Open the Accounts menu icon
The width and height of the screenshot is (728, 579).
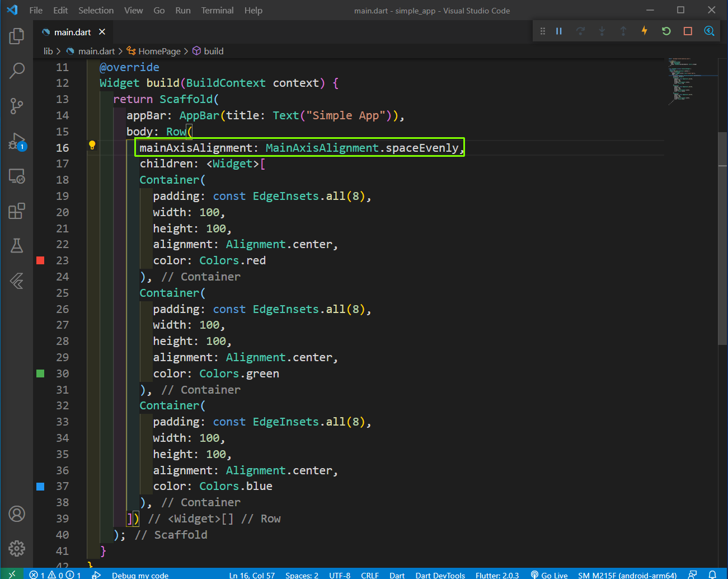(17, 513)
